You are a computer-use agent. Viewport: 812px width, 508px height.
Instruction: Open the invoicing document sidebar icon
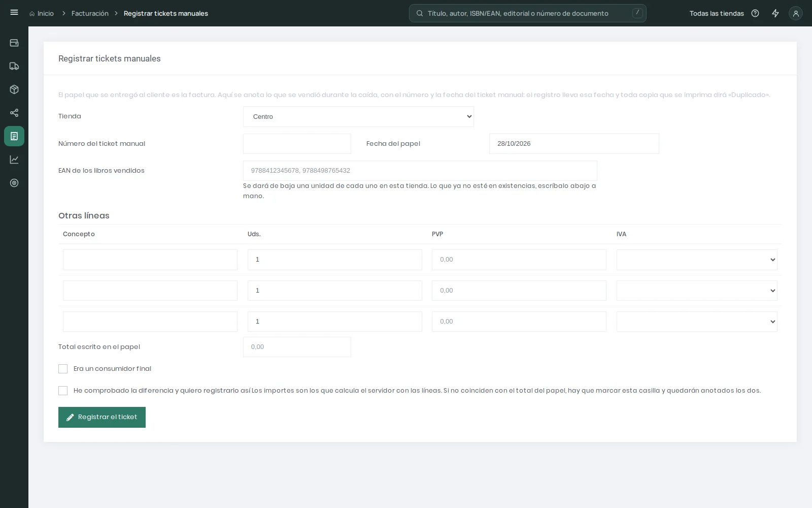point(14,136)
